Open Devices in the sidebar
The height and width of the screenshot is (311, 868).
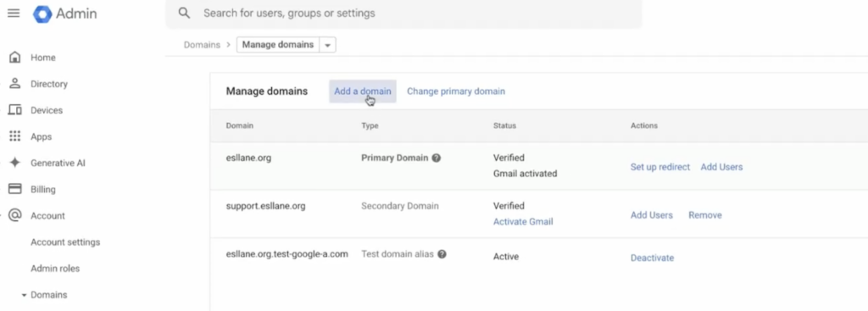[x=47, y=110]
